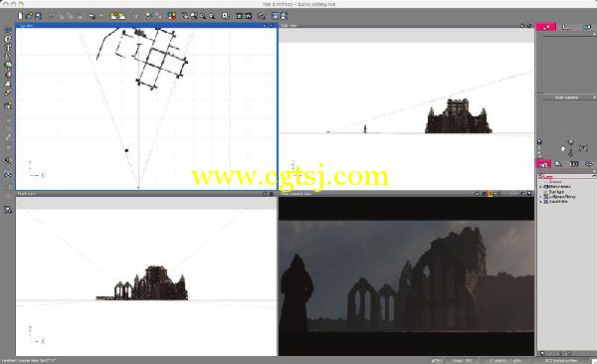The image size is (597, 364).
Task: Click inside the Main camera view render preview
Action: (406, 276)
